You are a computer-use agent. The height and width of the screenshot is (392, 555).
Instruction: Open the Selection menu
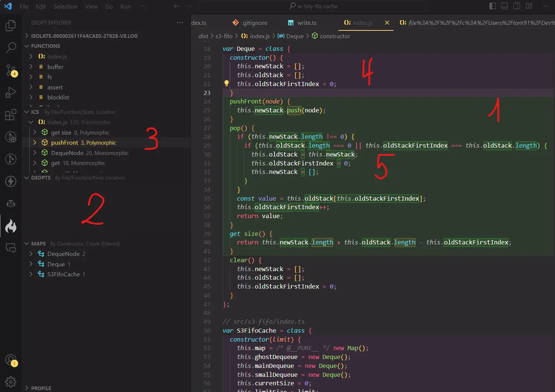(x=65, y=6)
